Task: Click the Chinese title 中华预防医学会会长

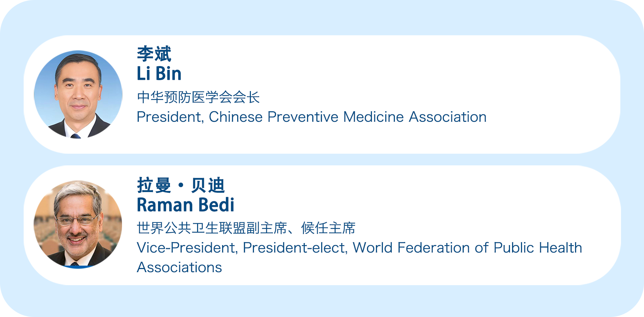Action: 198,97
